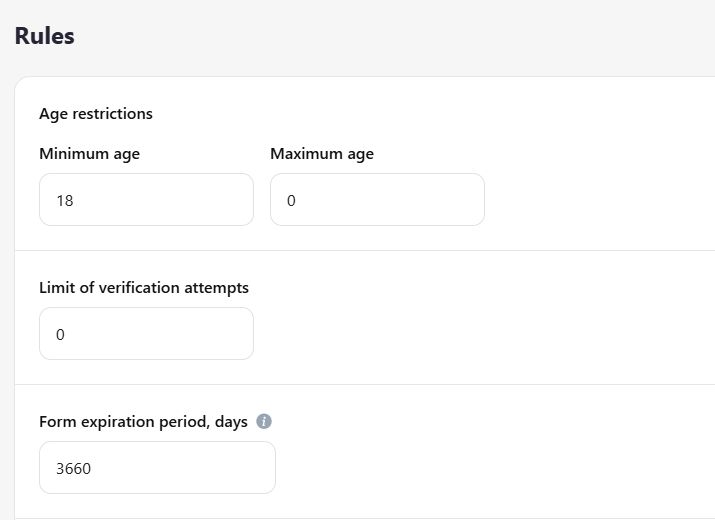Image resolution: width=715 pixels, height=520 pixels.
Task: Click the Age restrictions section title
Action: pyautogui.click(x=96, y=114)
